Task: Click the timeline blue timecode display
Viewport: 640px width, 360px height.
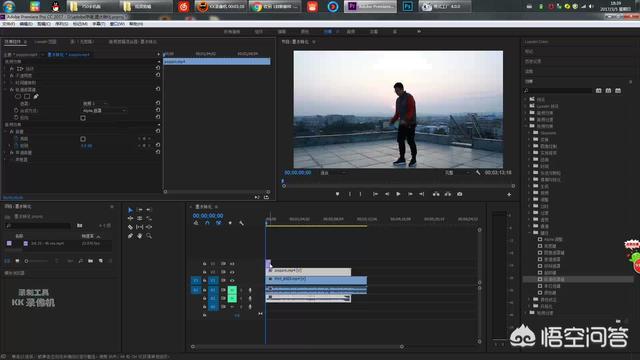Action: point(208,216)
